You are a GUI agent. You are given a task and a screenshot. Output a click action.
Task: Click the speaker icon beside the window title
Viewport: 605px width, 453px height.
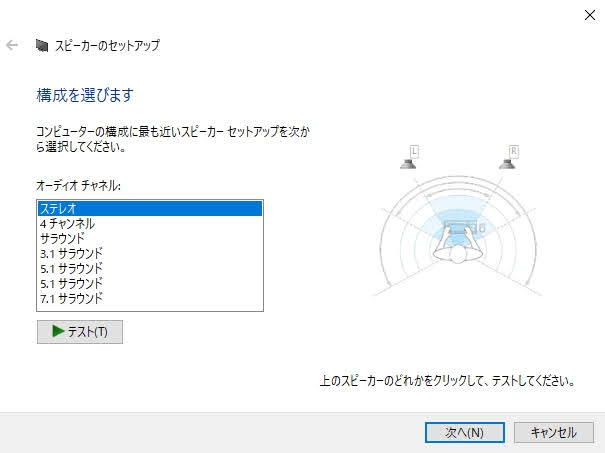pos(41,45)
